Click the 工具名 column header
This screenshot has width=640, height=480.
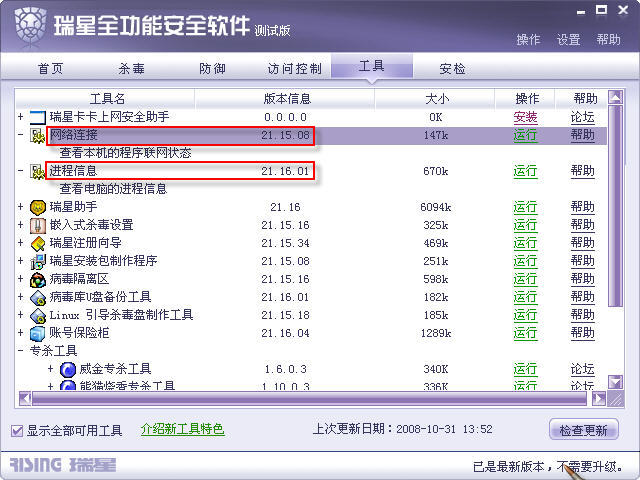[107, 99]
